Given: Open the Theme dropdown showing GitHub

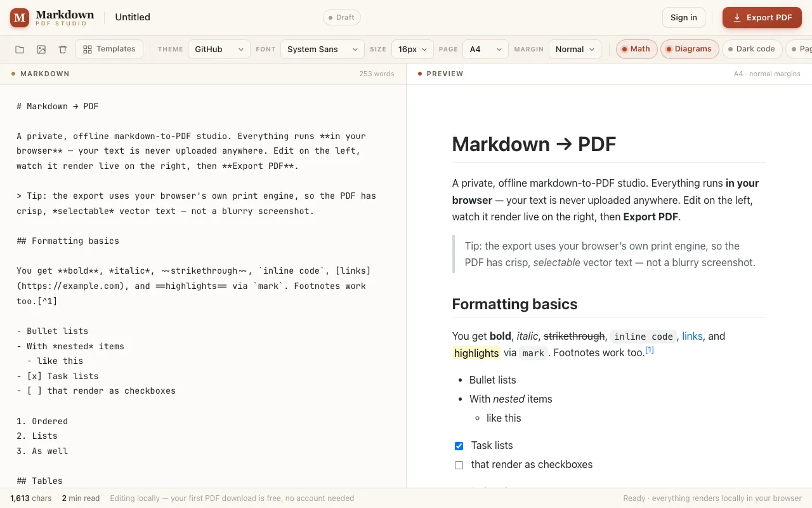Looking at the screenshot, I should pos(219,50).
